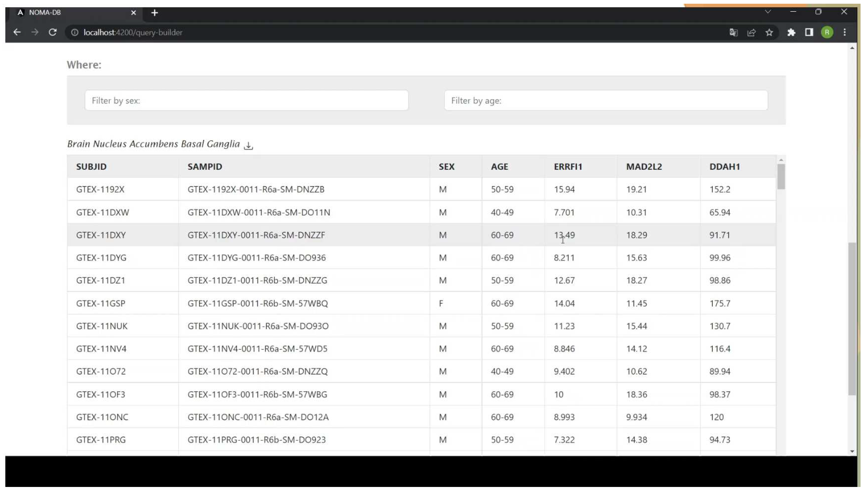Expand the tab search chevron
868x493 pixels.
click(768, 12)
